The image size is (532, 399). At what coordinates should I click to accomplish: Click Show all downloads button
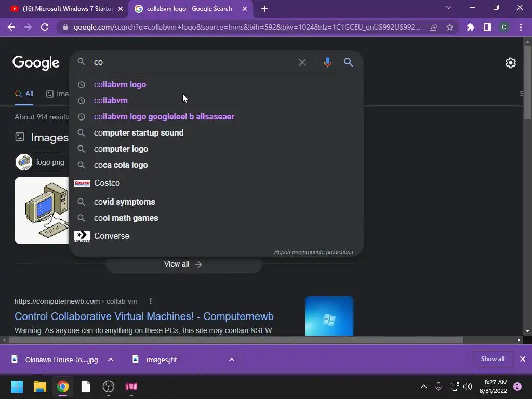coord(493,359)
